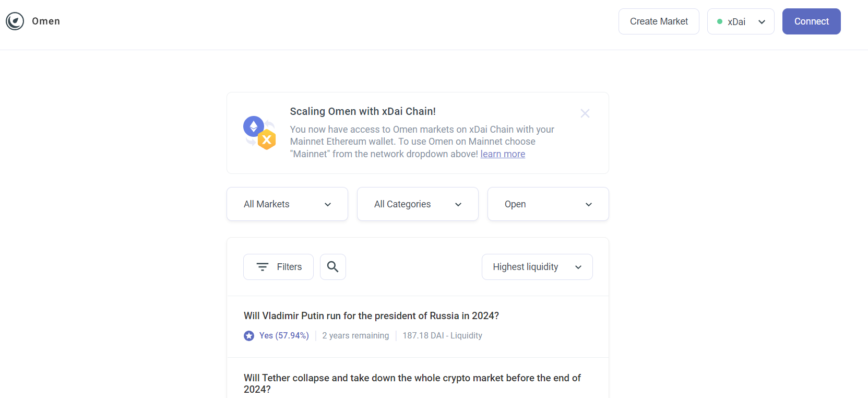Click the green xDai network status dot
The height and width of the screenshot is (398, 868).
click(720, 21)
